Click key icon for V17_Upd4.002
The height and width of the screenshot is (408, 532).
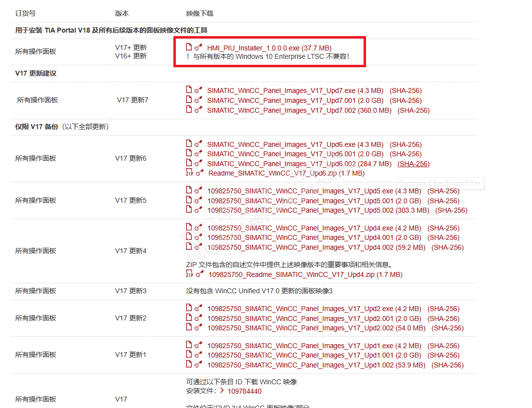[199, 247]
